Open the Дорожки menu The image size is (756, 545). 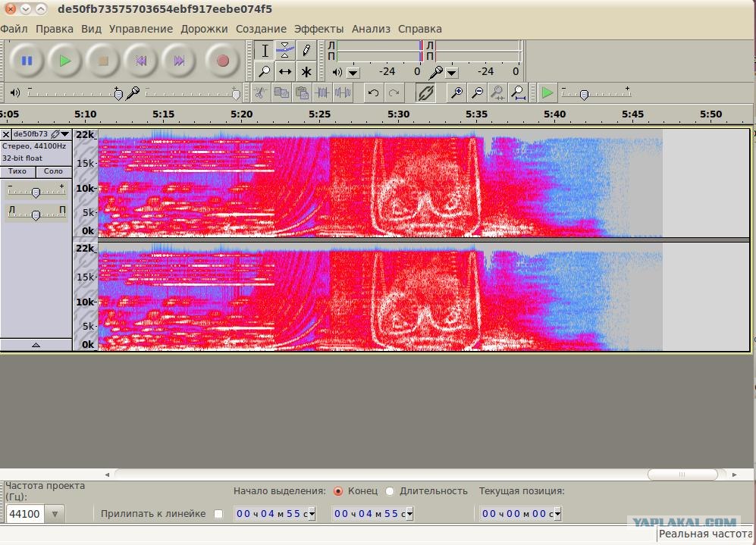click(204, 29)
